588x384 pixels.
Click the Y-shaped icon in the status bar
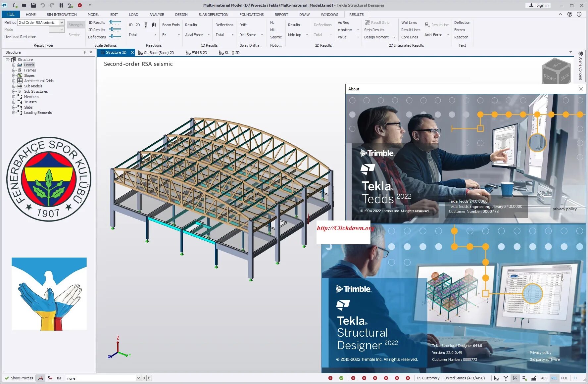[506, 378]
